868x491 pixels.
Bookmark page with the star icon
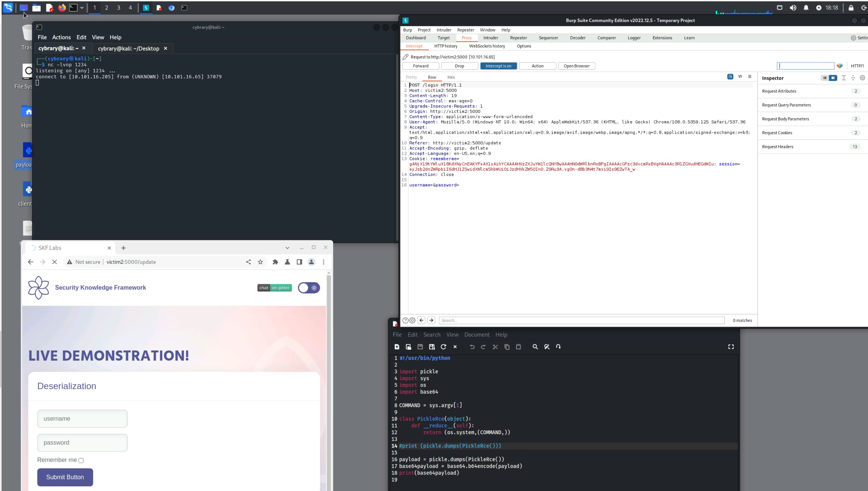[x=260, y=262]
